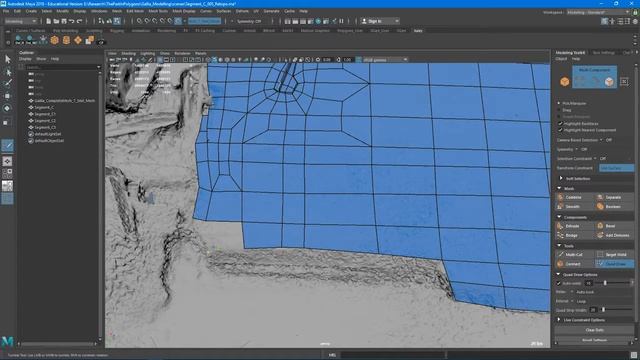Viewport: 640px width, 360px height.
Task: Click the Clear Dots button
Action: (594, 330)
